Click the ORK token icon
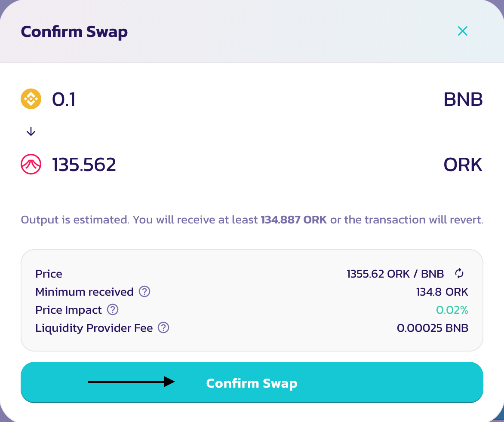Image resolution: width=504 pixels, height=422 pixels. [x=31, y=164]
